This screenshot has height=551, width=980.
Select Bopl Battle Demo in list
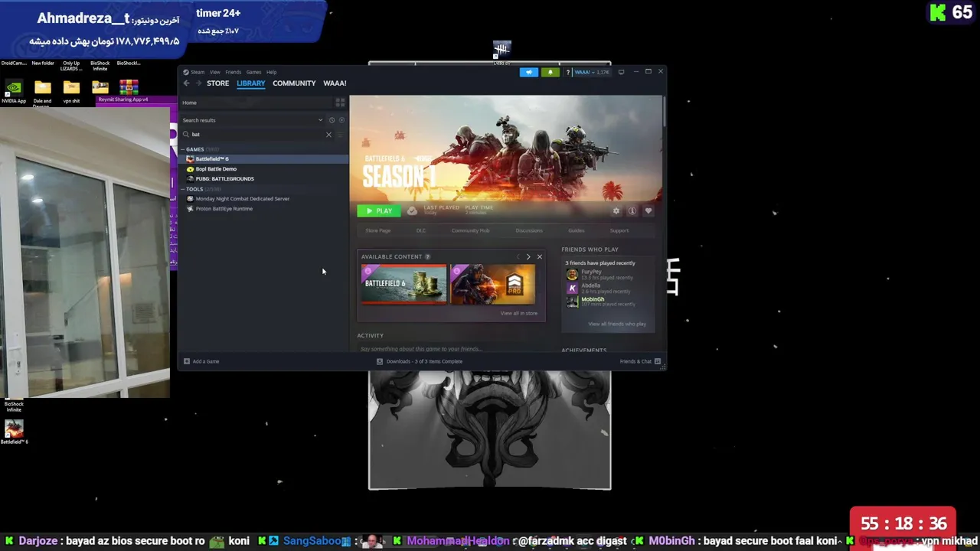(264, 169)
